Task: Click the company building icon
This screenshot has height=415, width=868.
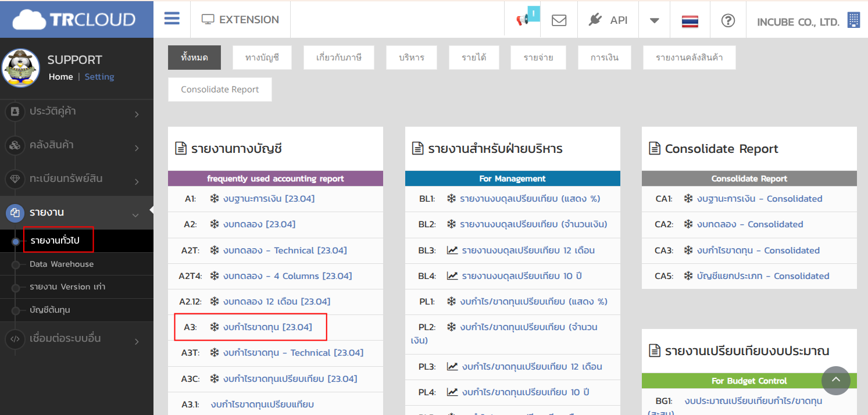Action: tap(853, 20)
